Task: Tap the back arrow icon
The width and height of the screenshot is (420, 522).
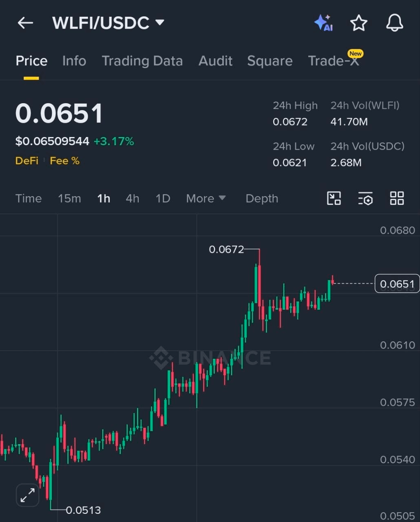Action: coord(25,23)
